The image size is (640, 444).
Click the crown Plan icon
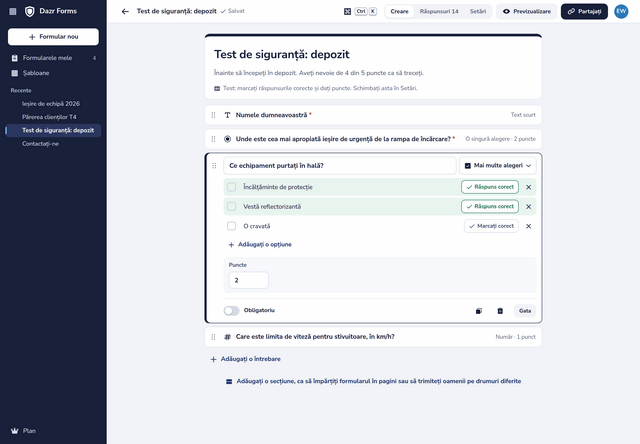pyautogui.click(x=15, y=431)
